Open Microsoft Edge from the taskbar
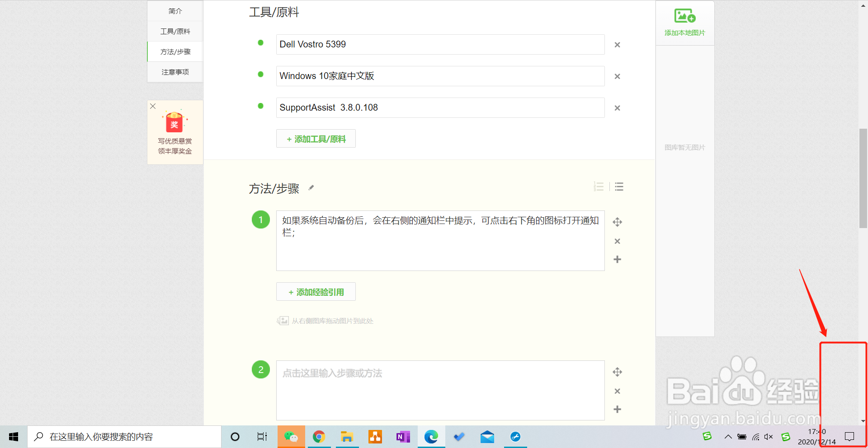 [x=431, y=437]
